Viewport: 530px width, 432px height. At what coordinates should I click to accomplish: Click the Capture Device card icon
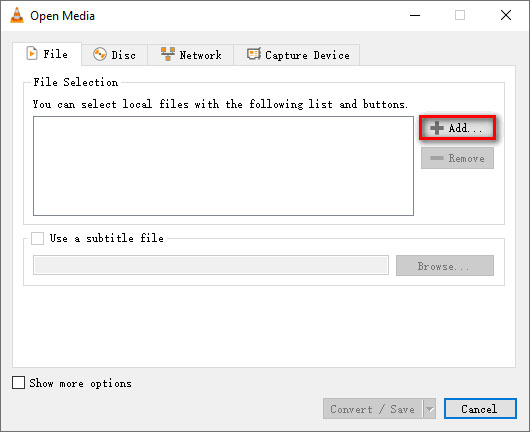click(x=254, y=54)
